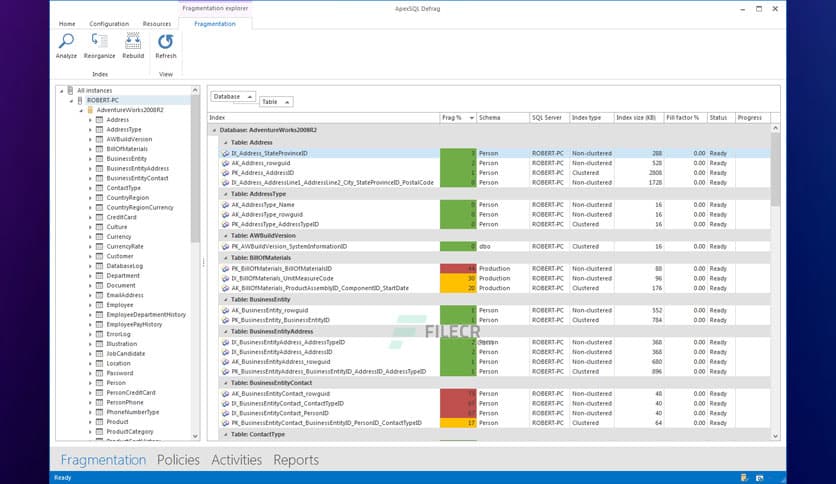Click the Database grouping button
The width and height of the screenshot is (836, 484).
233,96
